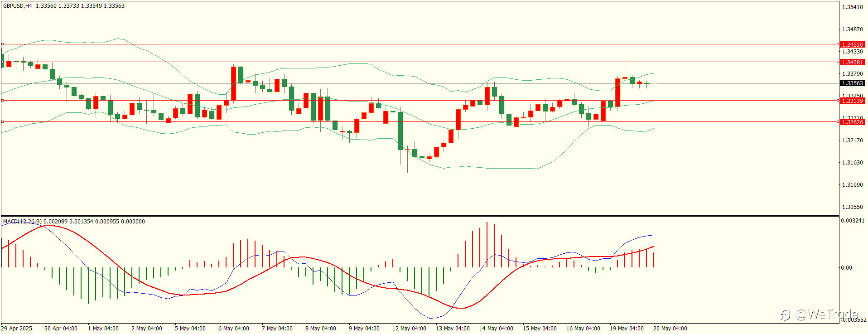Click the 16 May 04:00 time label
The width and height of the screenshot is (868, 334).
click(x=583, y=329)
